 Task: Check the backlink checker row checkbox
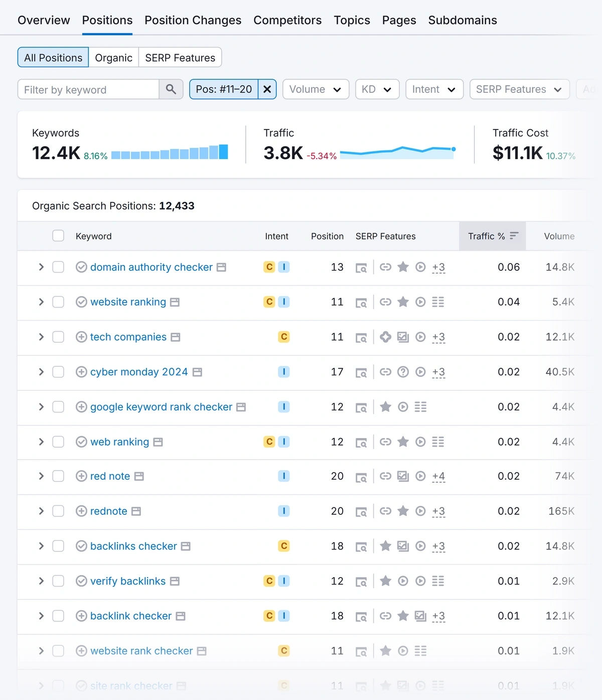[58, 616]
